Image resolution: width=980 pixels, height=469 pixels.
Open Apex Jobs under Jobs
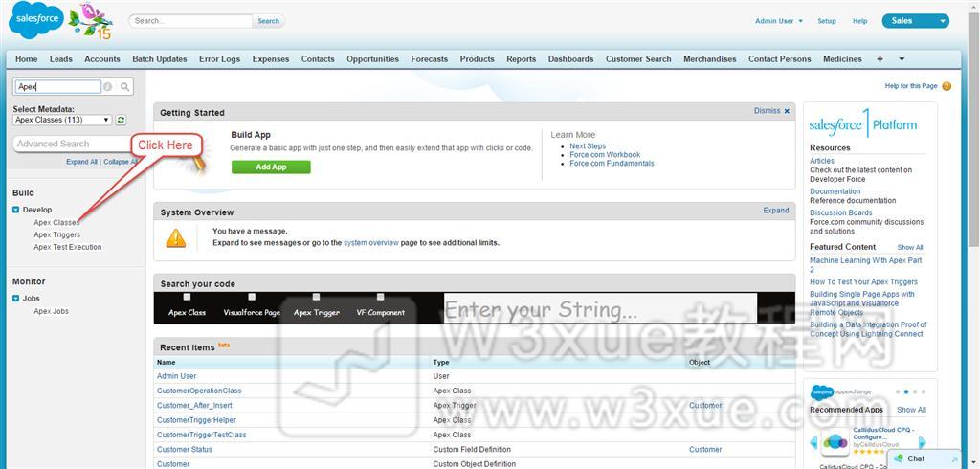point(52,311)
